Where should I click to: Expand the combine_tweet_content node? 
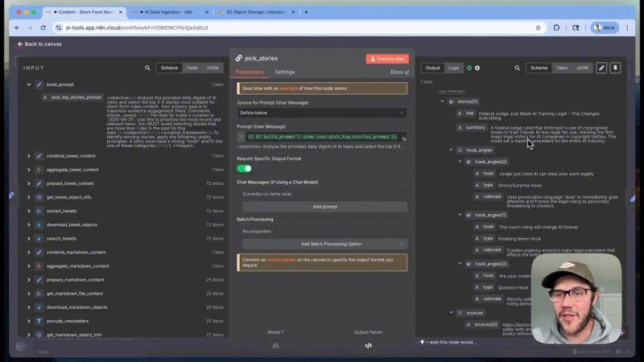click(29, 156)
